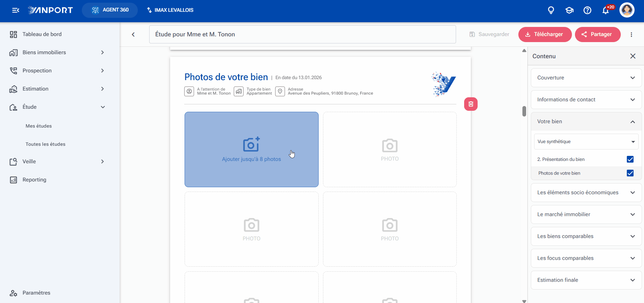Collapse the sidebar with the hamburger menu icon
Screen dimensions: 644x303
[15, 10]
